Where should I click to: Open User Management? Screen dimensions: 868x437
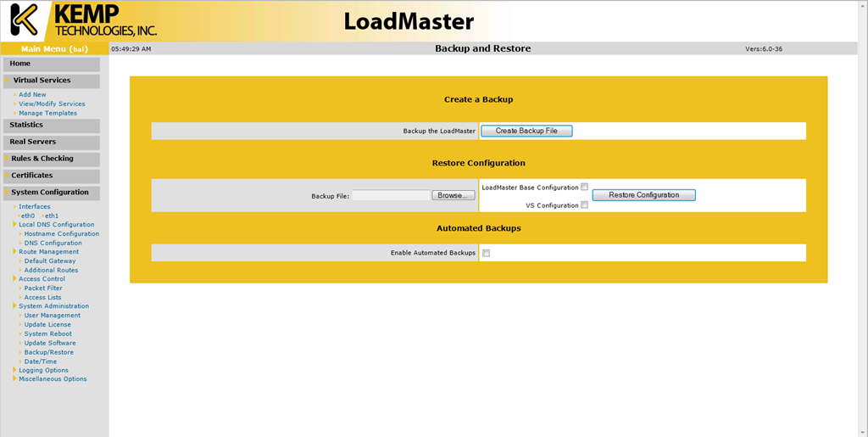[53, 315]
